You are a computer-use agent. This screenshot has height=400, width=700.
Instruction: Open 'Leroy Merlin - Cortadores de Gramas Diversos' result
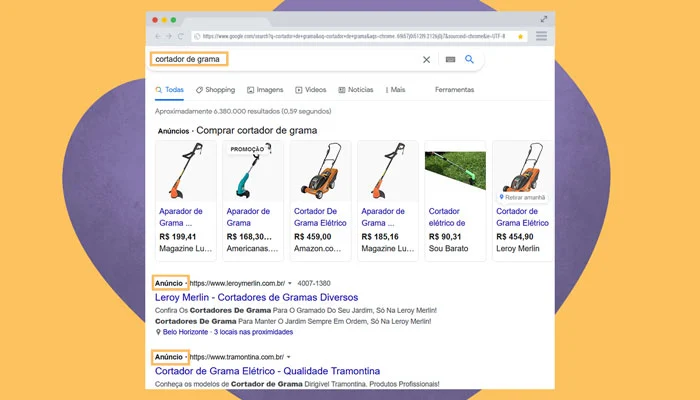click(256, 297)
